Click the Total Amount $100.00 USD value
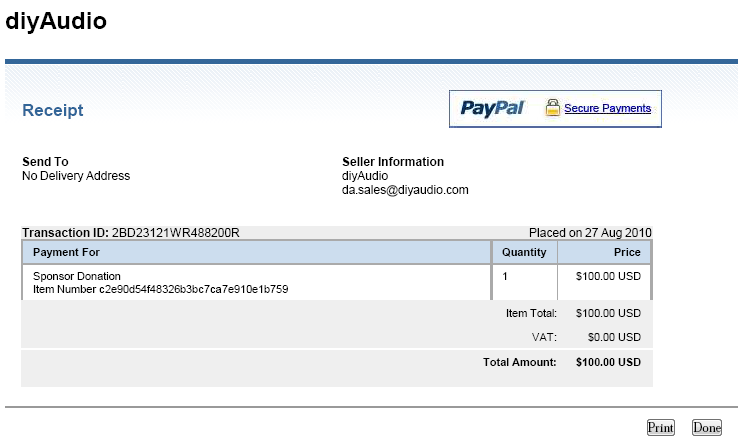The image size is (747, 442). click(x=608, y=362)
